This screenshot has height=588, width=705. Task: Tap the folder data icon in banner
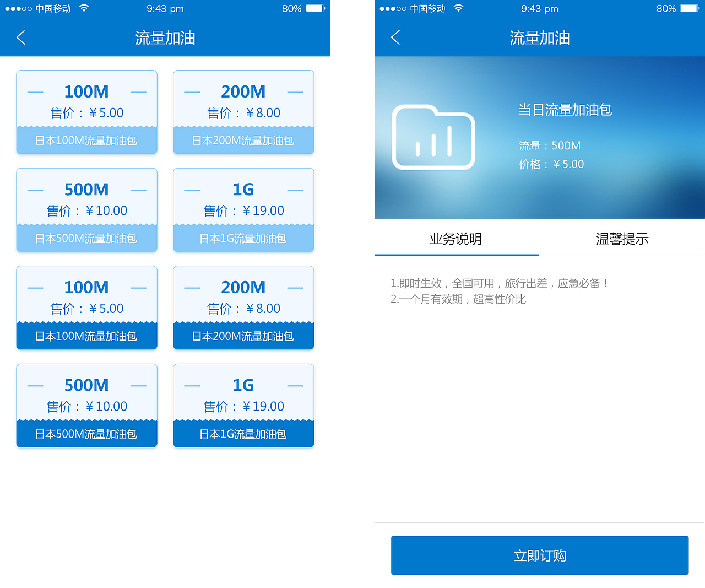click(433, 138)
